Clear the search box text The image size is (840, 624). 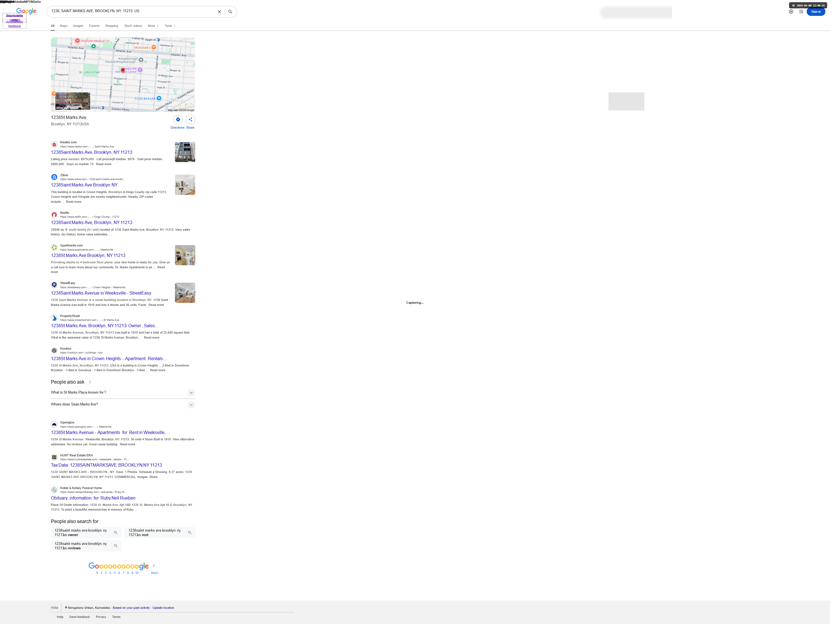click(x=219, y=12)
